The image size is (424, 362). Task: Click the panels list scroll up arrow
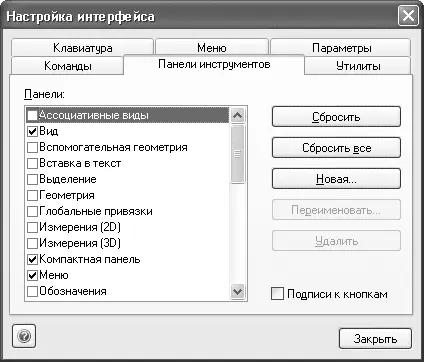click(237, 115)
